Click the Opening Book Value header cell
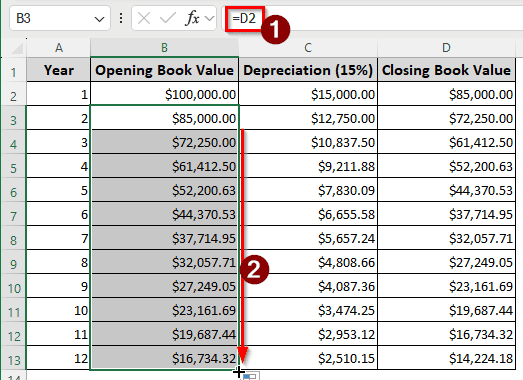Screen dimensions: 523x380 click(164, 70)
